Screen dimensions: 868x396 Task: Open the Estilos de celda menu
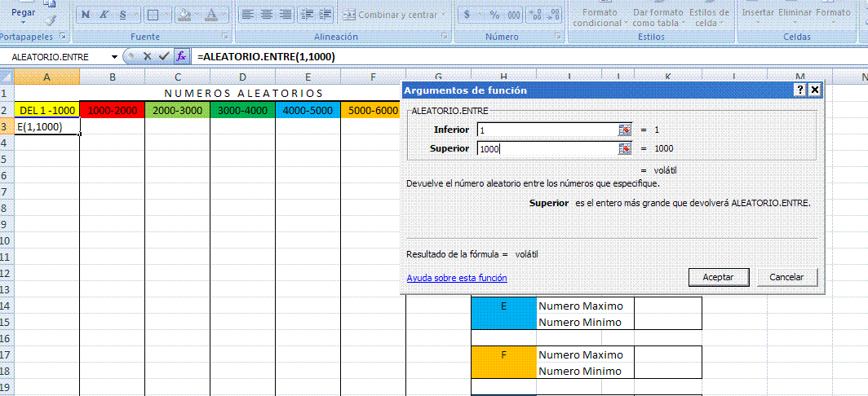point(709,17)
